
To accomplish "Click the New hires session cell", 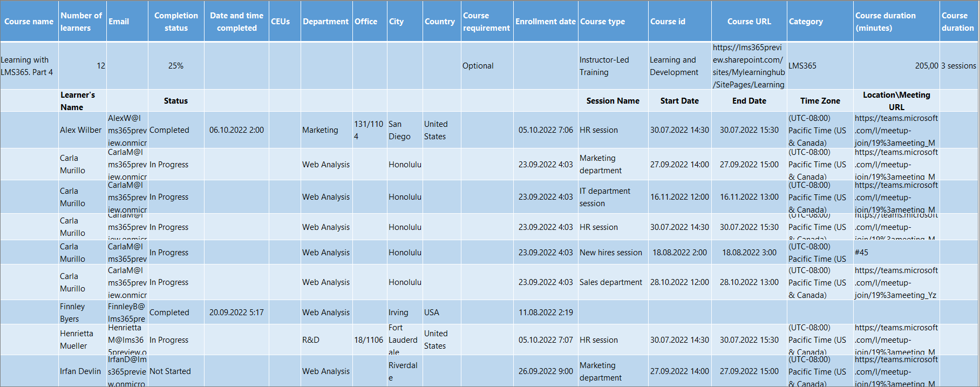I will pos(611,253).
